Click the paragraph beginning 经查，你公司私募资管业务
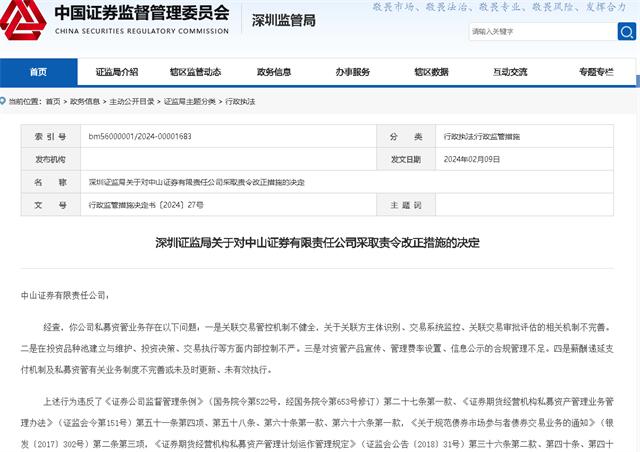 coord(317,348)
